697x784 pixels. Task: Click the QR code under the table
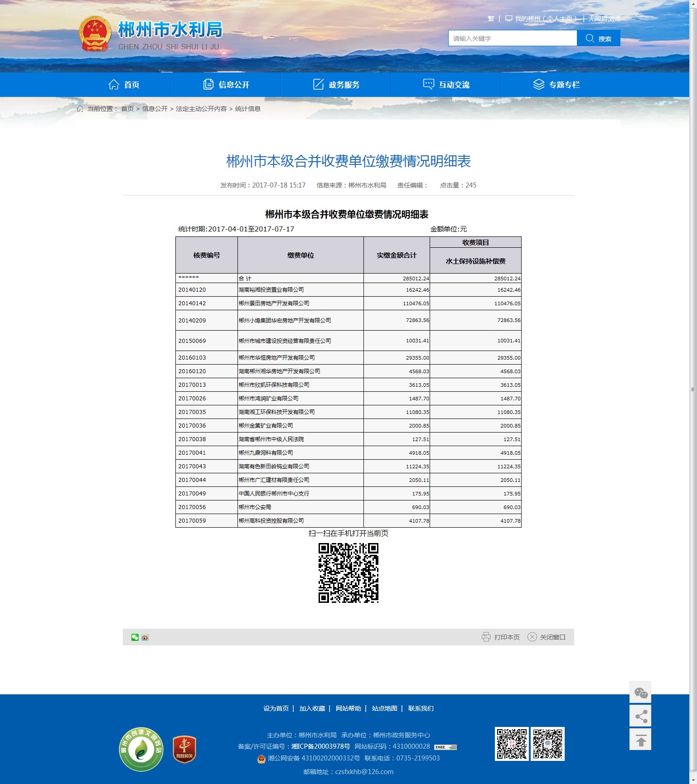(348, 573)
